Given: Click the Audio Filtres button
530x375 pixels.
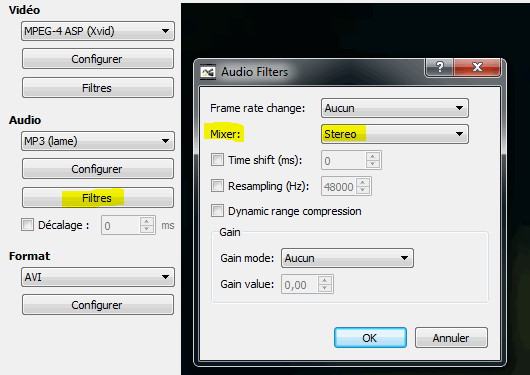Looking at the screenshot, I should 98,197.
